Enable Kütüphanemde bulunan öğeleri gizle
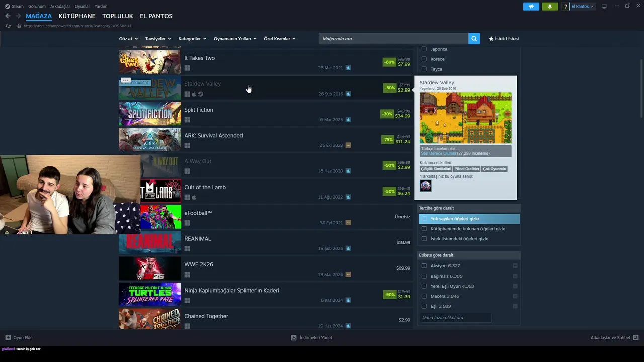The width and height of the screenshot is (644, 362). click(x=424, y=229)
